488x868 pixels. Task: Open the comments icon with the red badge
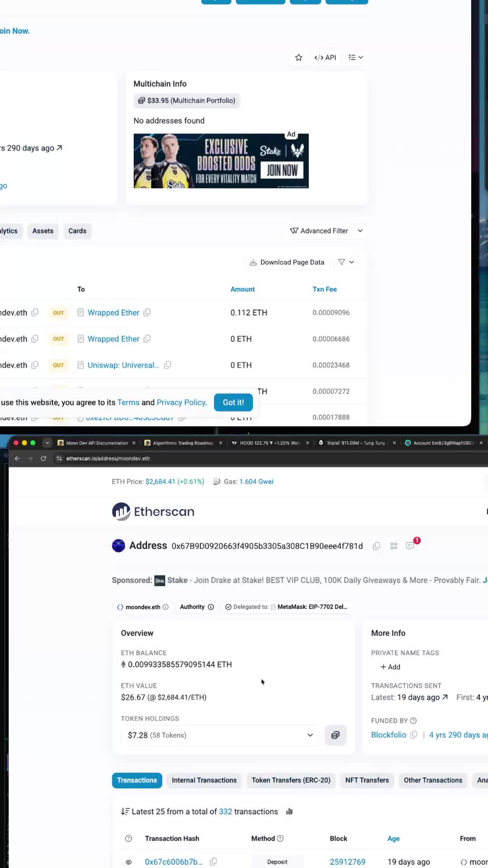(x=410, y=546)
